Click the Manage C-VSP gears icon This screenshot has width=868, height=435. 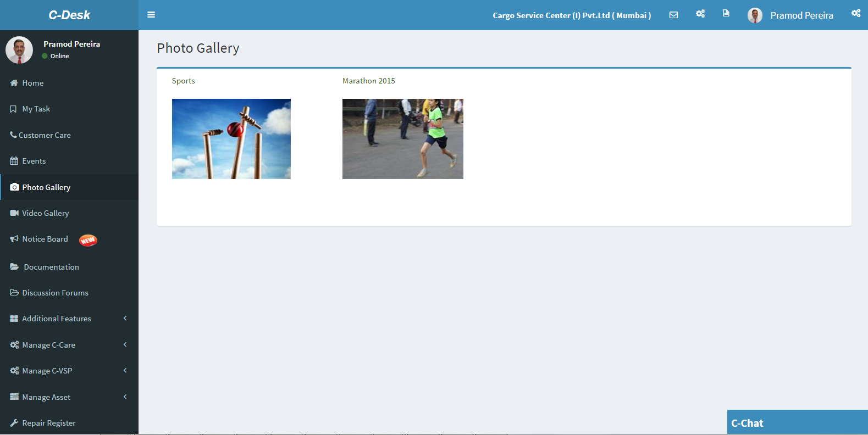(x=14, y=371)
